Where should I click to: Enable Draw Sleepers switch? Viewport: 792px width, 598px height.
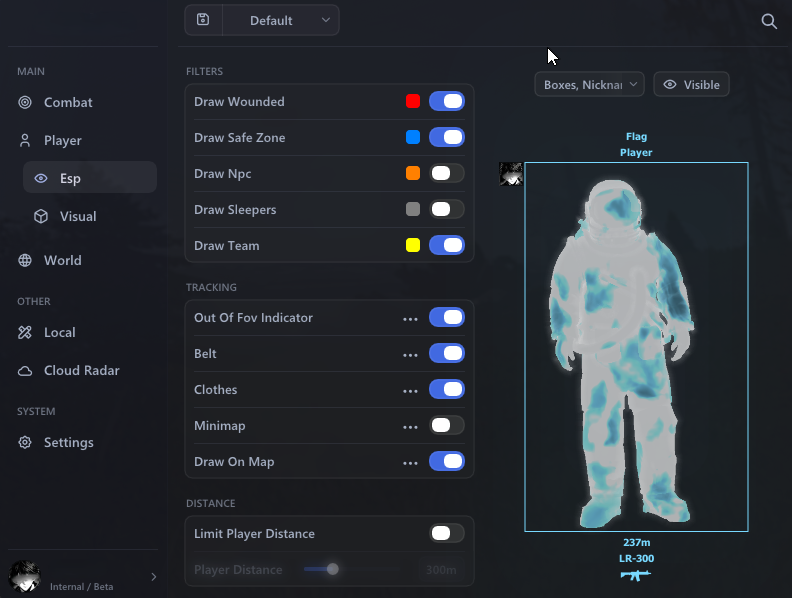(x=447, y=209)
